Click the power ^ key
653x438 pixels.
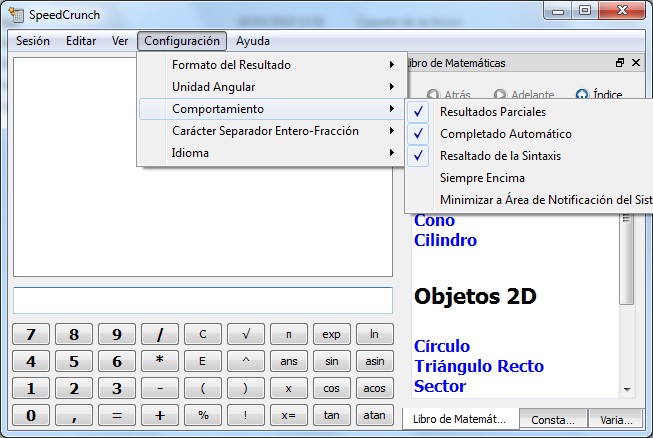pyautogui.click(x=246, y=361)
